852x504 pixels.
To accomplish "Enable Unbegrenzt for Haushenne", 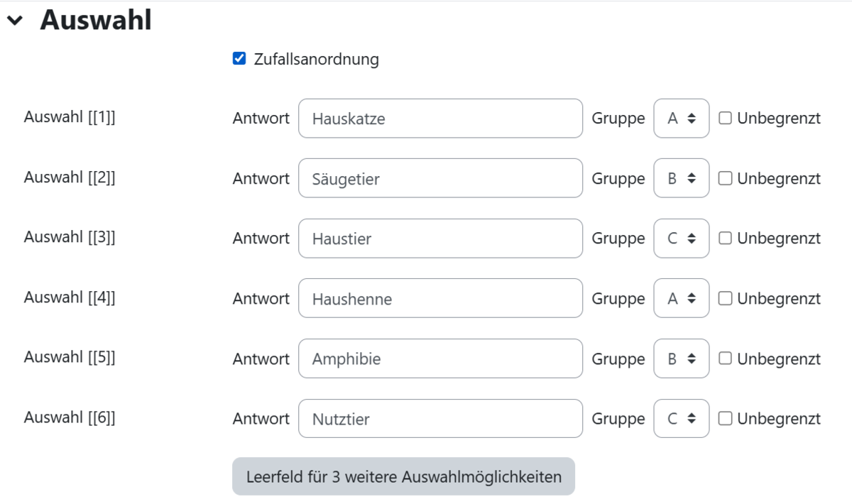I will 725,299.
